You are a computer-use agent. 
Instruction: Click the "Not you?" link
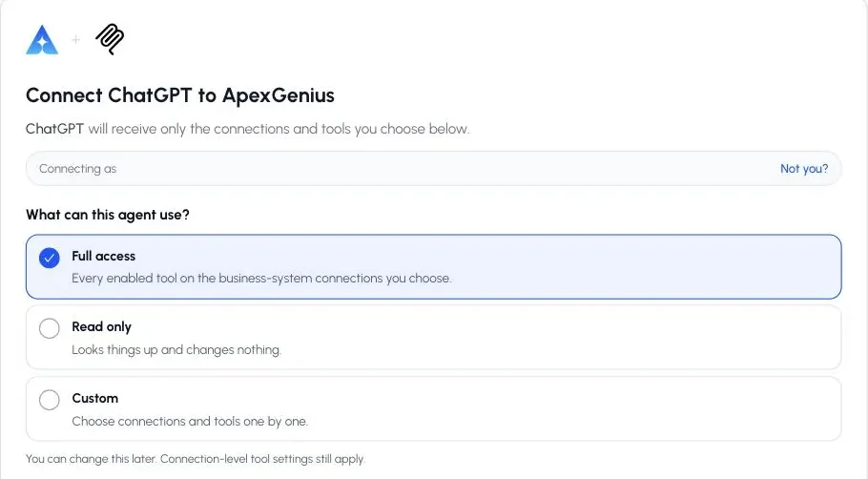(x=804, y=168)
